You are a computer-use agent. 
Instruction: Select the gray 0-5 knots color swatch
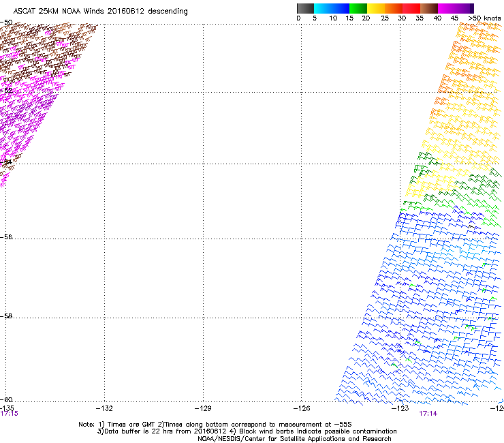click(x=305, y=8)
